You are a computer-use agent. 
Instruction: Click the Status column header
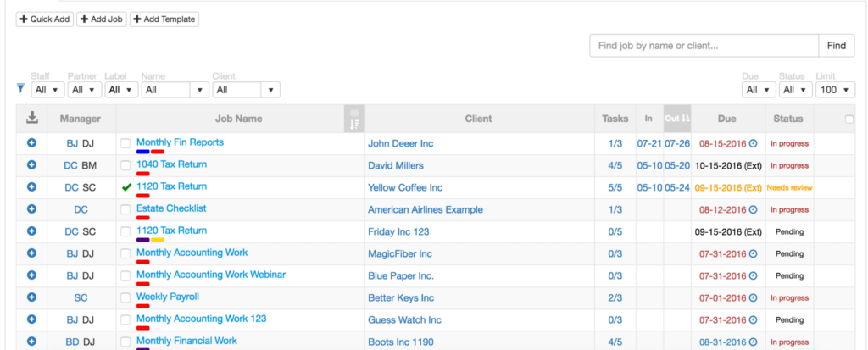click(788, 119)
